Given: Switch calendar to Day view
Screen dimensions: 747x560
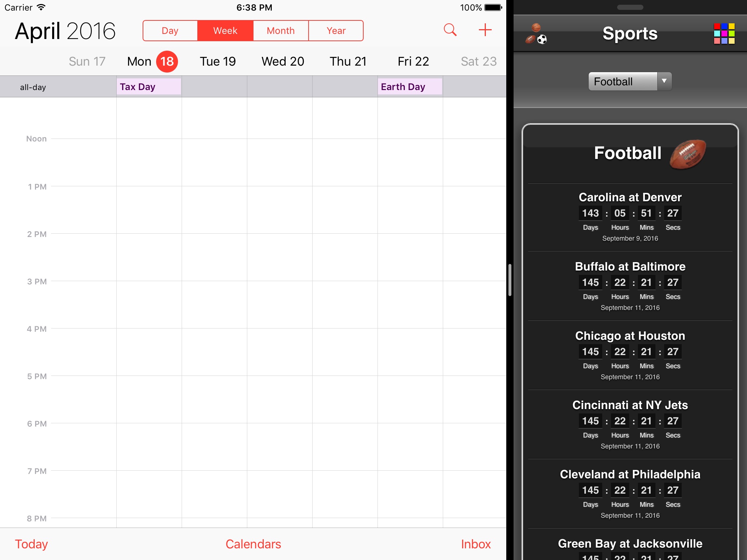Looking at the screenshot, I should (x=170, y=31).
